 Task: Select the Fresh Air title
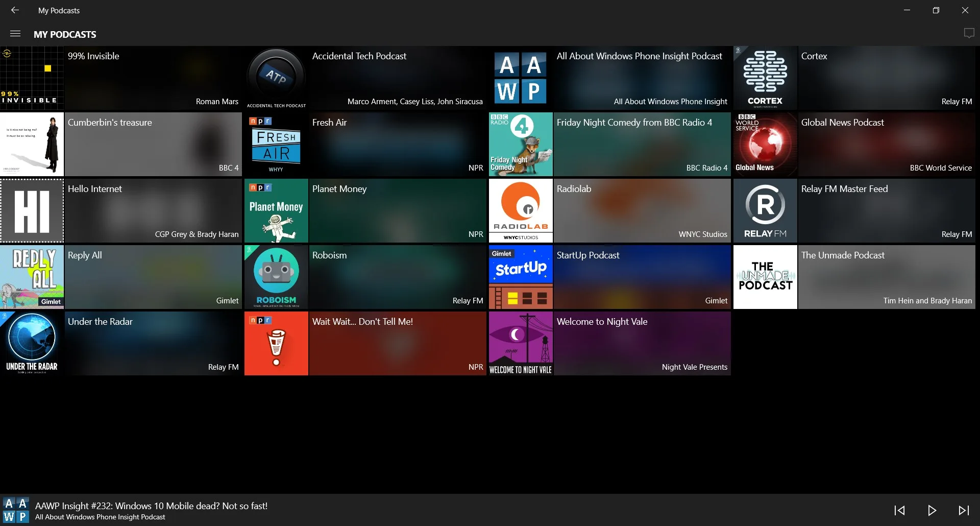329,123
